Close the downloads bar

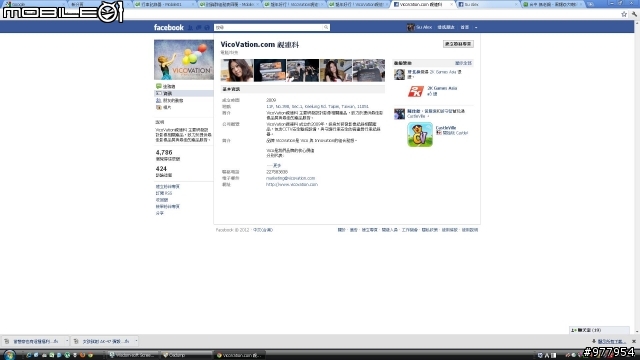(x=633, y=341)
